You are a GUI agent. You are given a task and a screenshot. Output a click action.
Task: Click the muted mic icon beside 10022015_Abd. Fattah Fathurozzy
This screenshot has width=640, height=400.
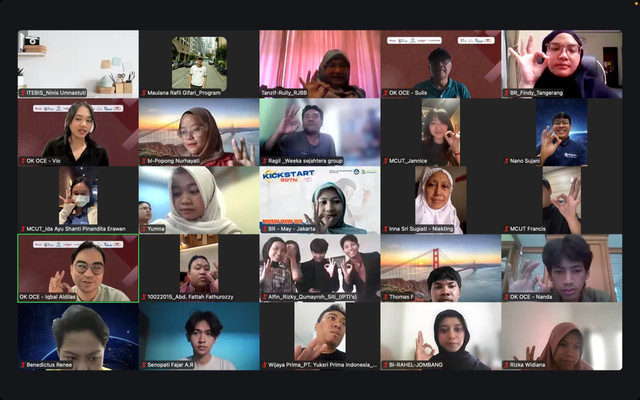click(x=144, y=297)
